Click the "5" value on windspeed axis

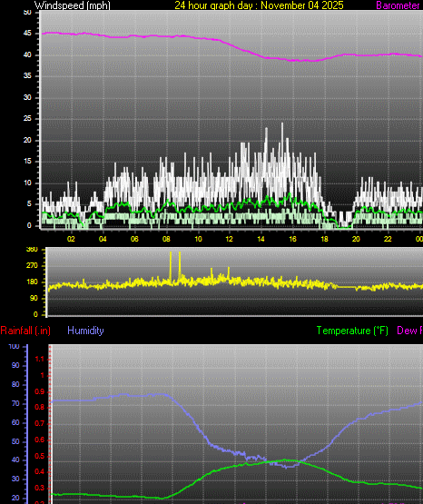(29, 204)
